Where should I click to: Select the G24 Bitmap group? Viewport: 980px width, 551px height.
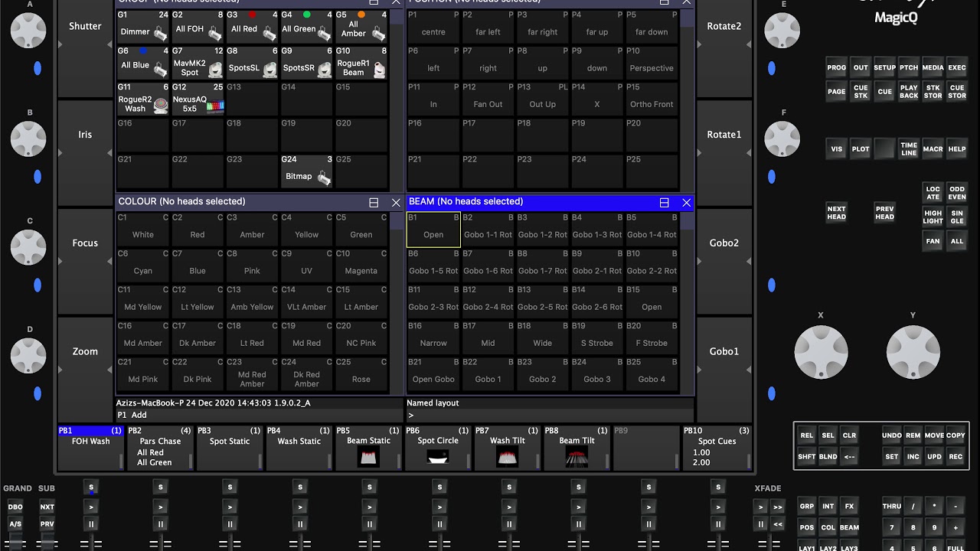pyautogui.click(x=306, y=171)
